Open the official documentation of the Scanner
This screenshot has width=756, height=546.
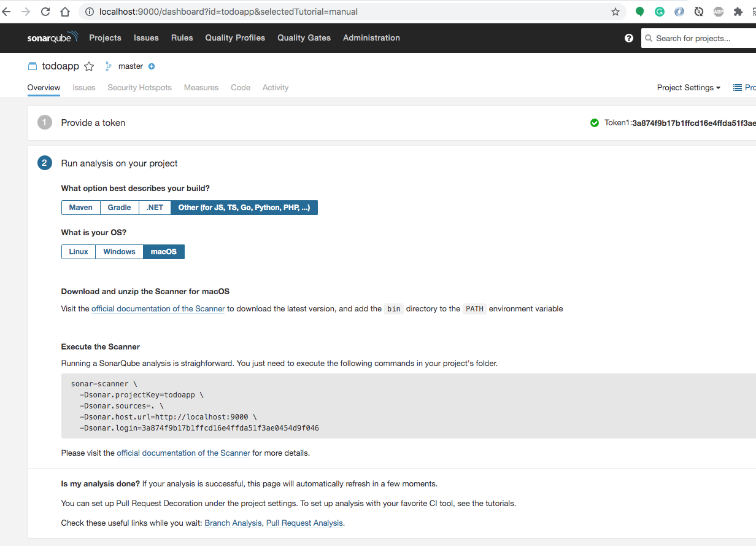pyautogui.click(x=158, y=308)
